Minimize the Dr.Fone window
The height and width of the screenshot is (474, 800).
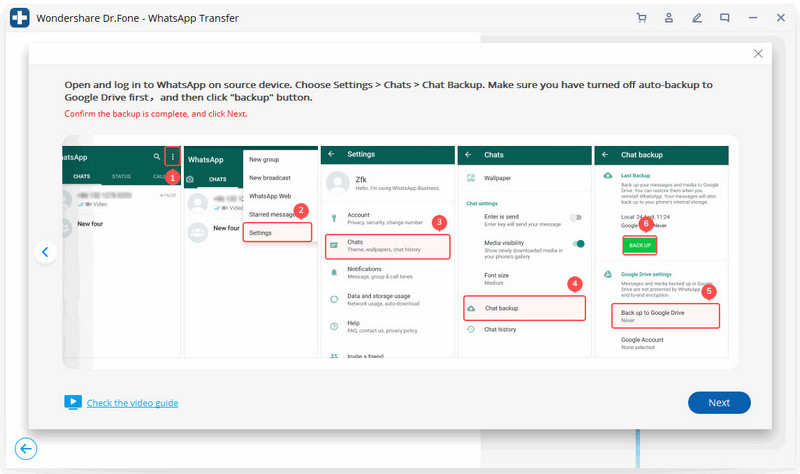pyautogui.click(x=753, y=18)
